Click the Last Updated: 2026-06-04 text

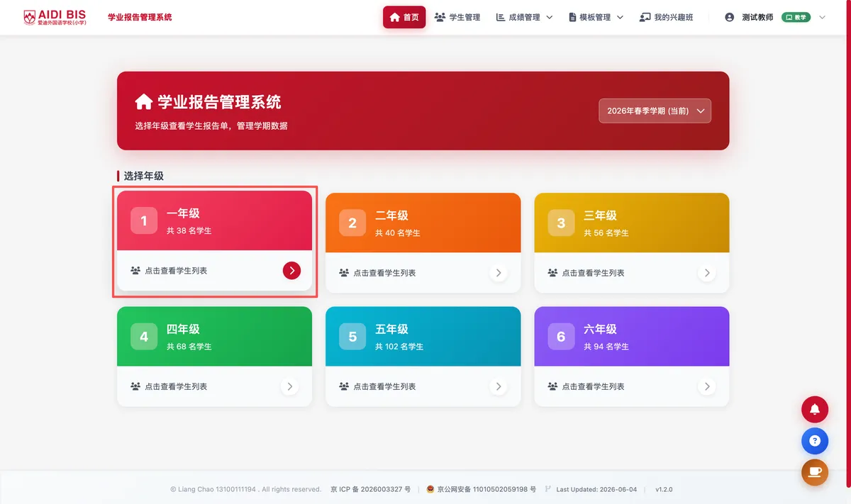tap(596, 489)
